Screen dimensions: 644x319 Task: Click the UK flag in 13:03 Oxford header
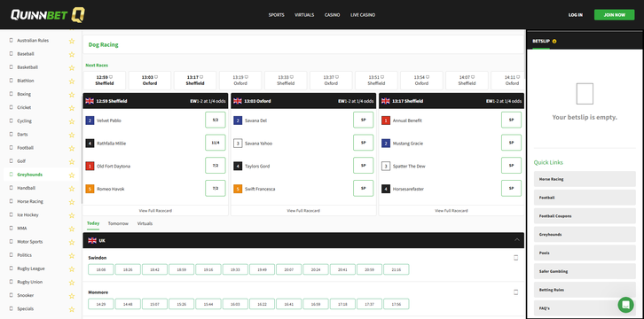(238, 101)
